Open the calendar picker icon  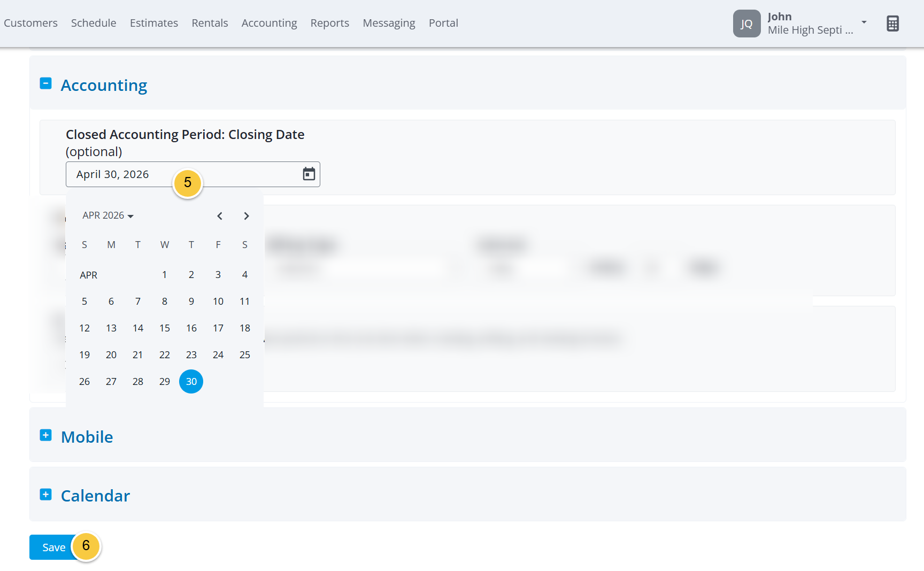(x=309, y=174)
